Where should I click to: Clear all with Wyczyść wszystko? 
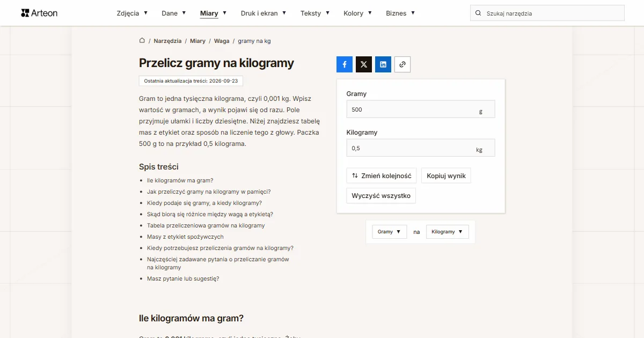(381, 196)
